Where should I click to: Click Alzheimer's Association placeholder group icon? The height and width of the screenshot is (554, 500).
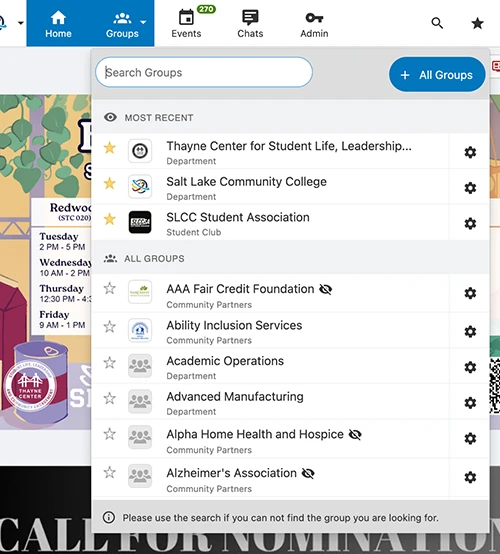140,476
